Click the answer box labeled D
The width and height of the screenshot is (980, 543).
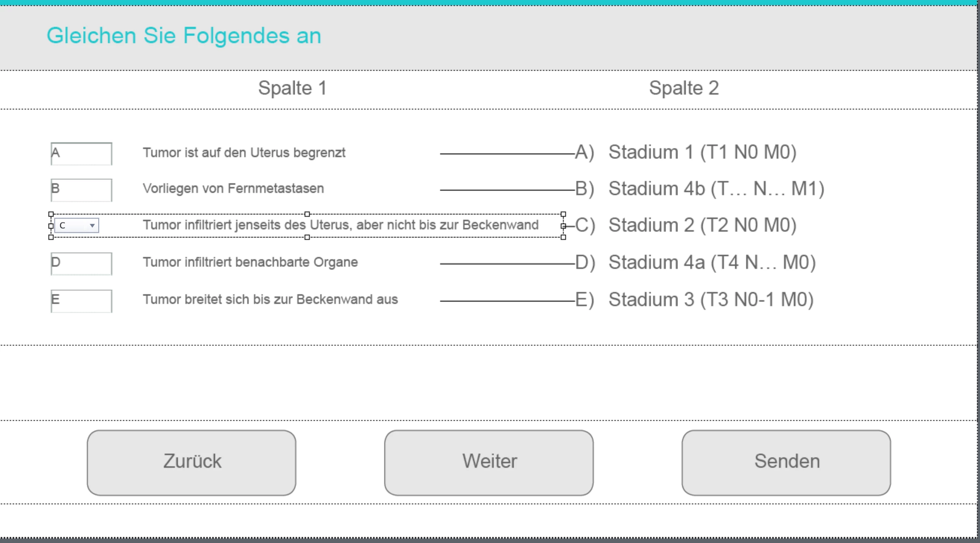click(82, 263)
